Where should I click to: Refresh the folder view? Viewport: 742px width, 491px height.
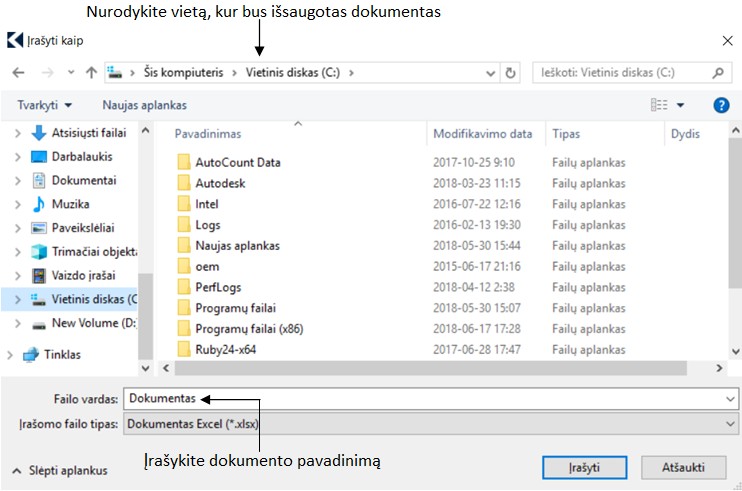pyautogui.click(x=510, y=73)
